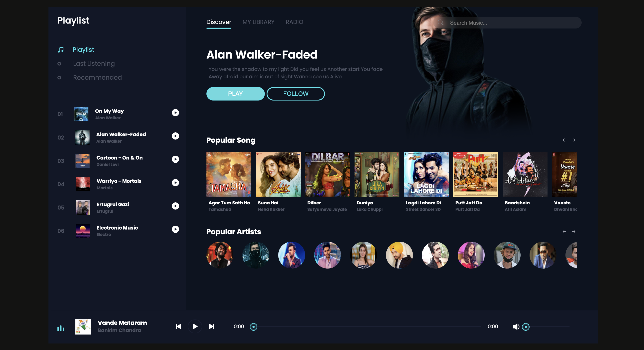The image size is (644, 350).
Task: Click the On My Way album thumbnail
Action: click(x=81, y=114)
